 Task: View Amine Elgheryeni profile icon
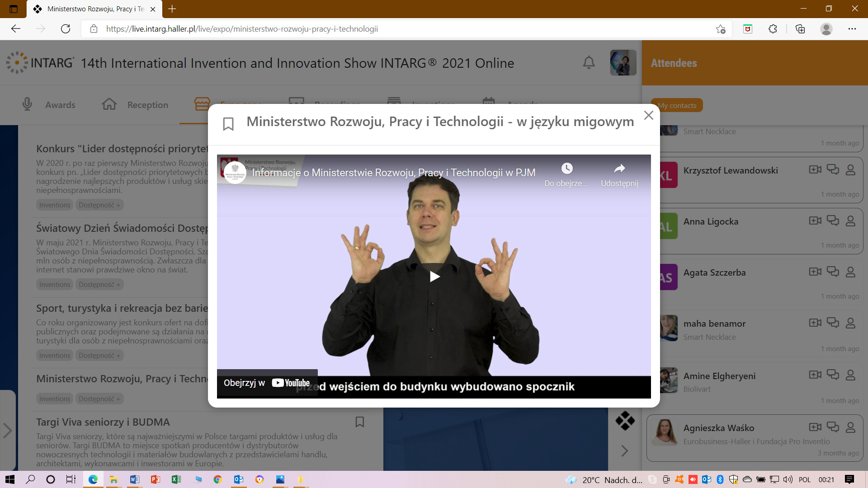tap(850, 375)
